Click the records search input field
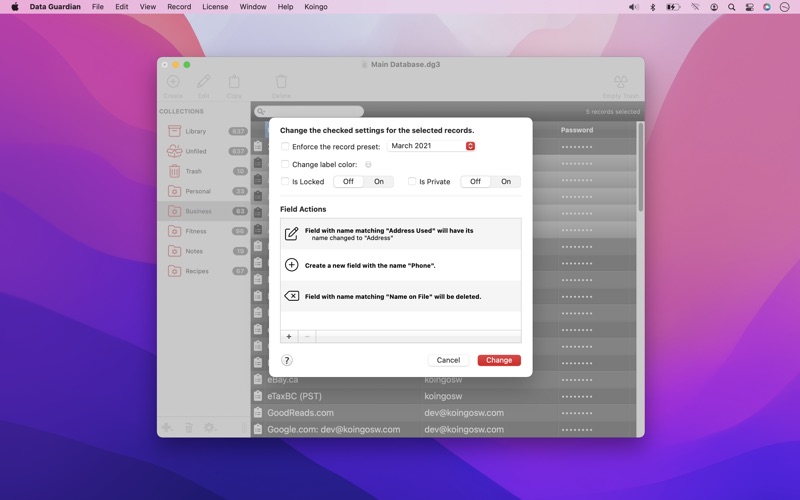This screenshot has width=800, height=500. point(309,111)
